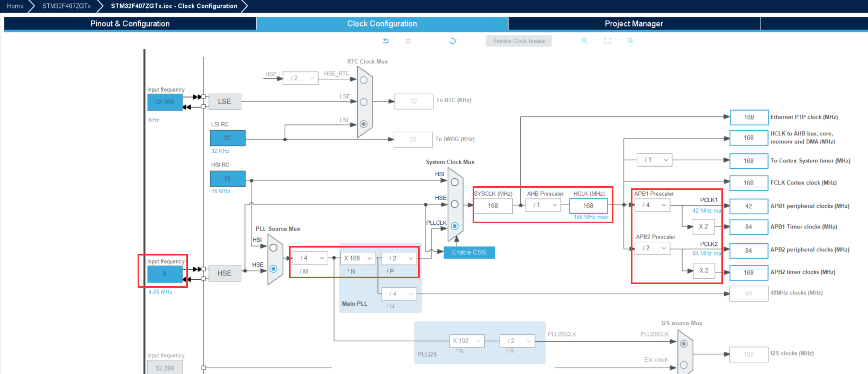This screenshot has height=374, width=868.
Task: Click APB1 peripheral clocks value 42
Action: [749, 206]
